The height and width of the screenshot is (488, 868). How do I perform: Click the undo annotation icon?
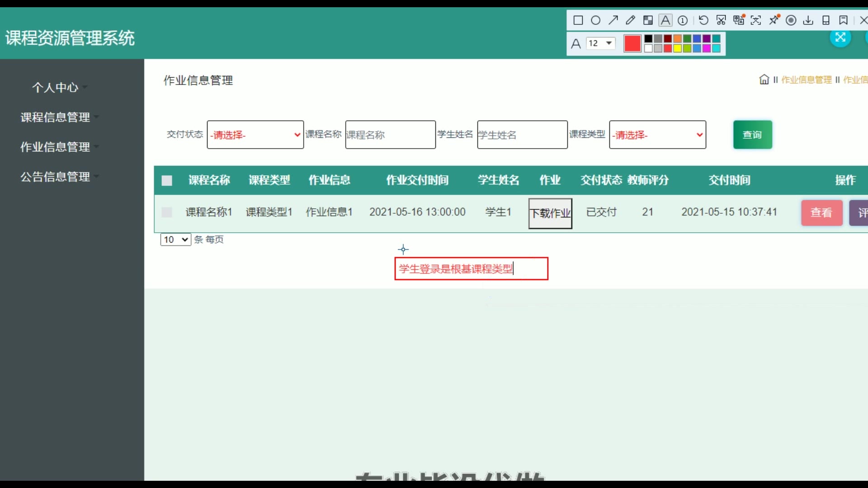703,20
